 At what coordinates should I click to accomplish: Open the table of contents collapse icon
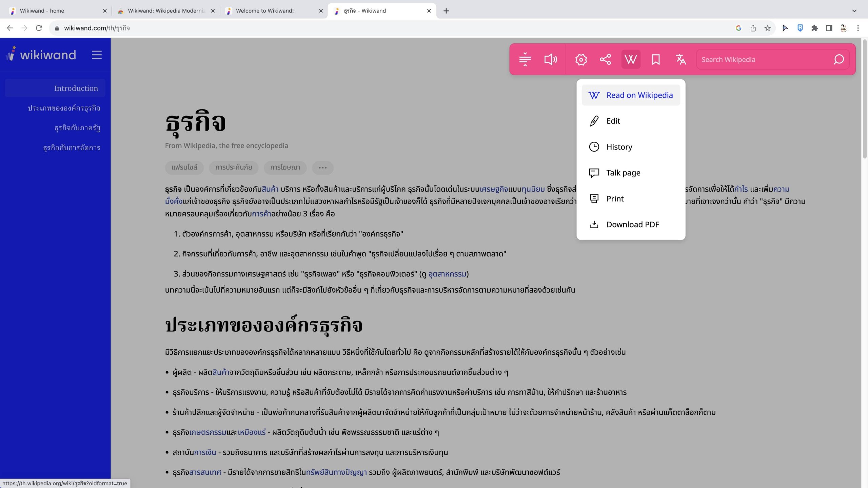(525, 59)
